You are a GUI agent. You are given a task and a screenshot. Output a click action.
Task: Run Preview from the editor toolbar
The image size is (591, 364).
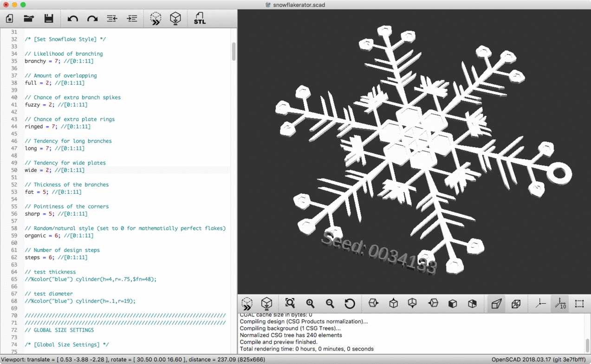pyautogui.click(x=156, y=19)
